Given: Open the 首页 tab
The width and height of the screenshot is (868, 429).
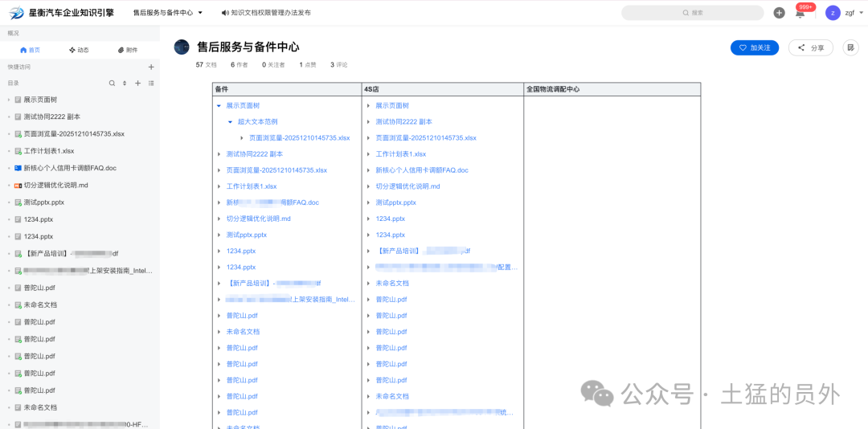Looking at the screenshot, I should pos(30,50).
